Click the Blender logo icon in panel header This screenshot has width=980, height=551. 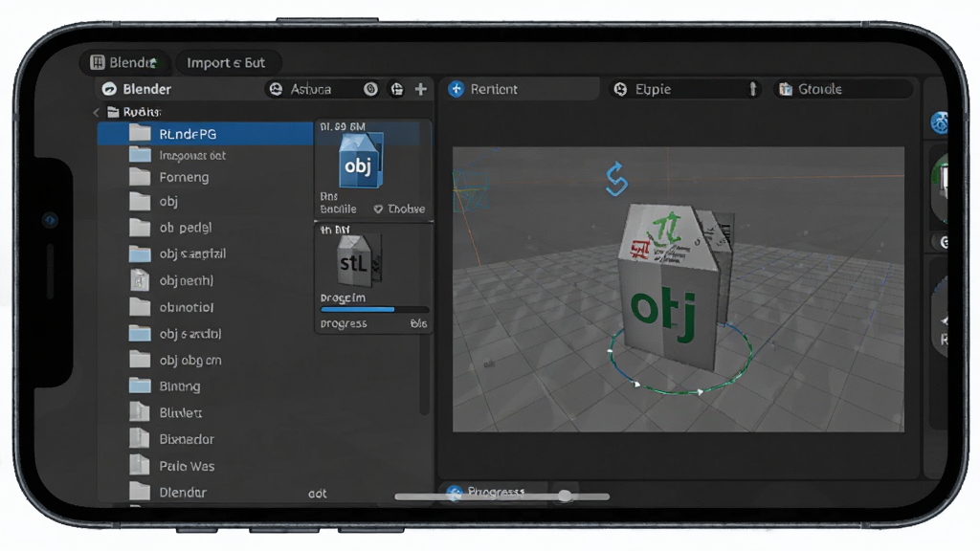[109, 89]
